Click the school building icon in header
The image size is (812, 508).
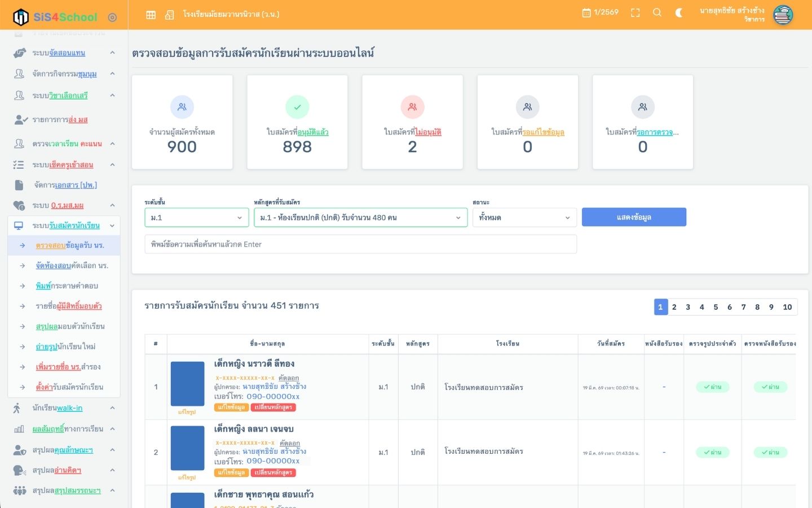point(169,15)
